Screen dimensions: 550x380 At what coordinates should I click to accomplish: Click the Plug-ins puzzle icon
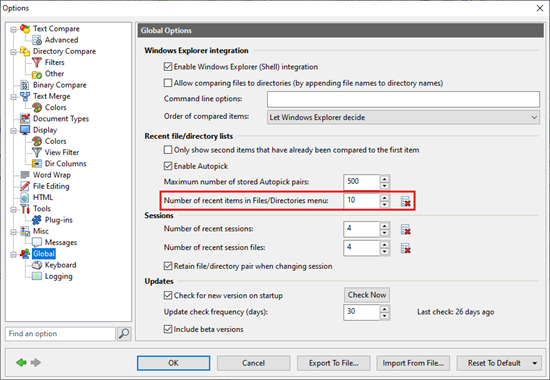pyautogui.click(x=37, y=220)
